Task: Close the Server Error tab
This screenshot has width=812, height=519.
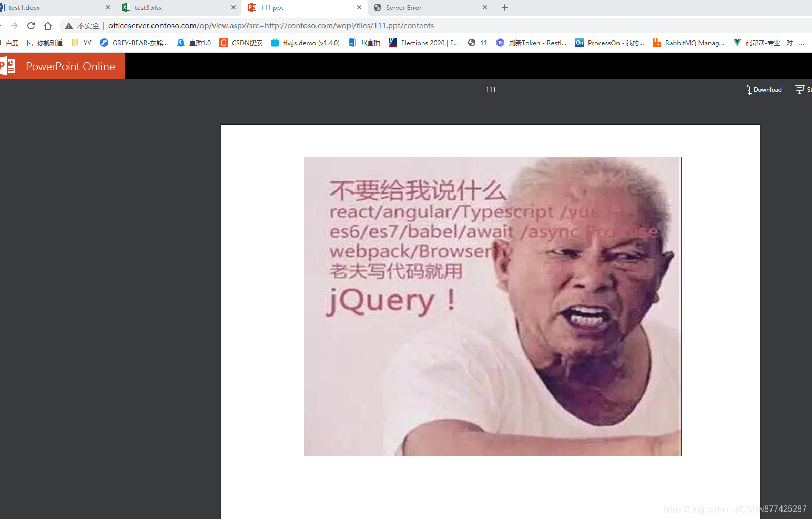Action: pyautogui.click(x=485, y=7)
